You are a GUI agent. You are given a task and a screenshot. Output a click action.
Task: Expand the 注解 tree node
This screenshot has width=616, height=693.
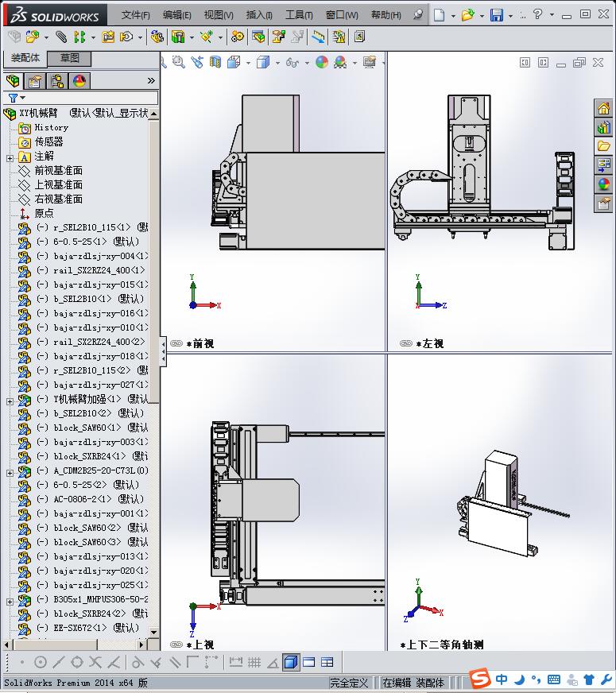[x=10, y=158]
